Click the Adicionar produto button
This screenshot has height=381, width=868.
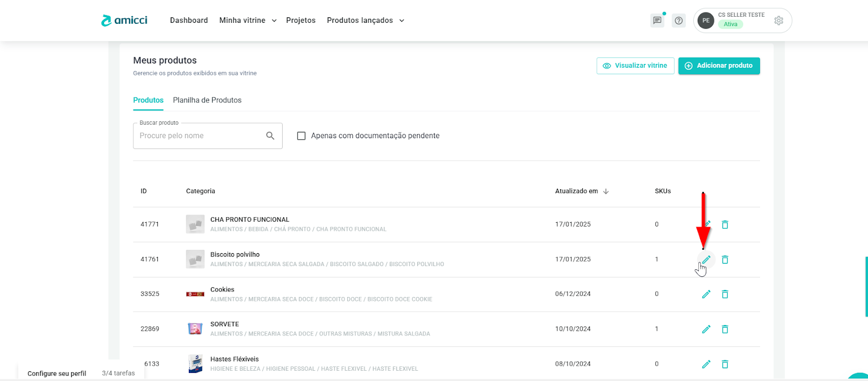[x=719, y=66]
